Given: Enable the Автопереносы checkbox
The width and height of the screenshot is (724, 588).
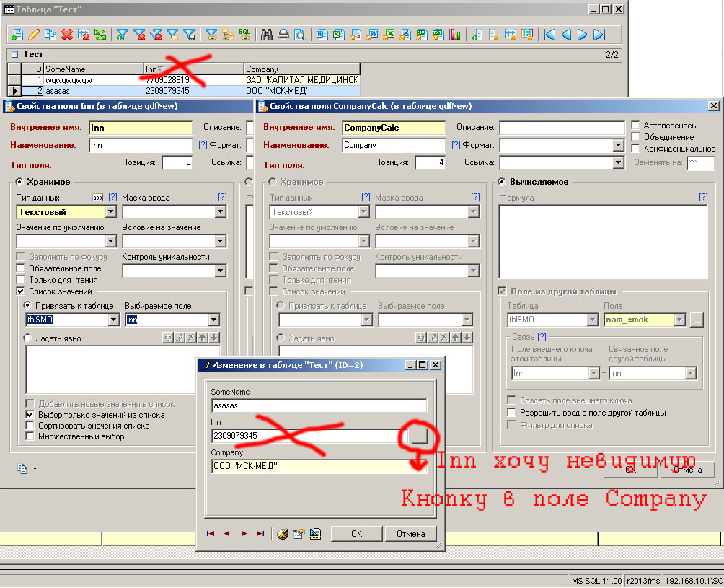Looking at the screenshot, I should coord(635,126).
